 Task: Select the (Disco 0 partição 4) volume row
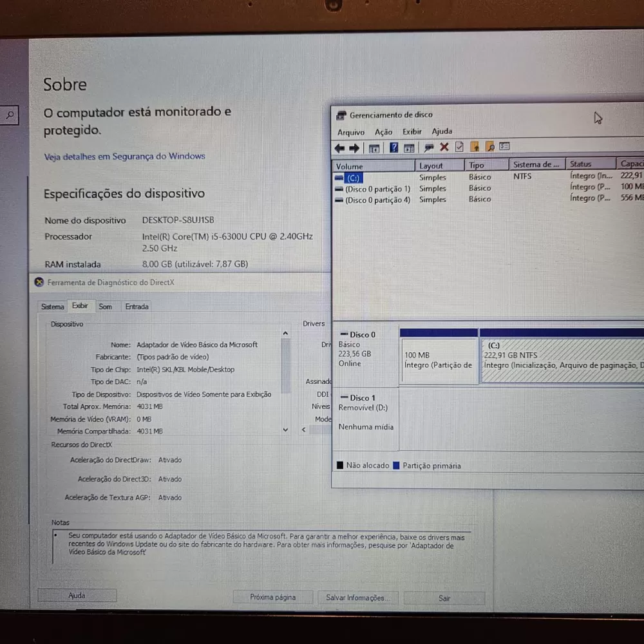coord(488,199)
